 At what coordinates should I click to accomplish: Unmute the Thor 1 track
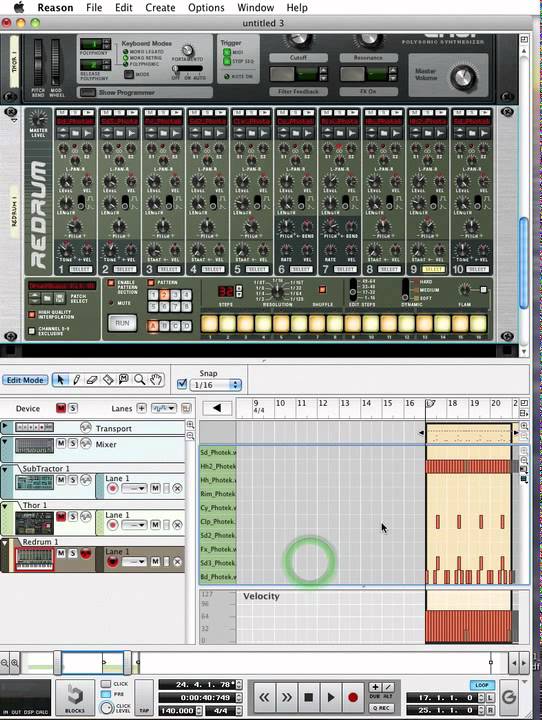[61, 516]
